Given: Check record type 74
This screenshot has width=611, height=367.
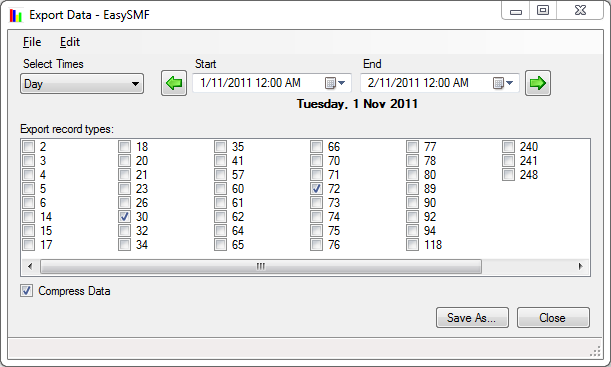Looking at the screenshot, I should point(316,217).
